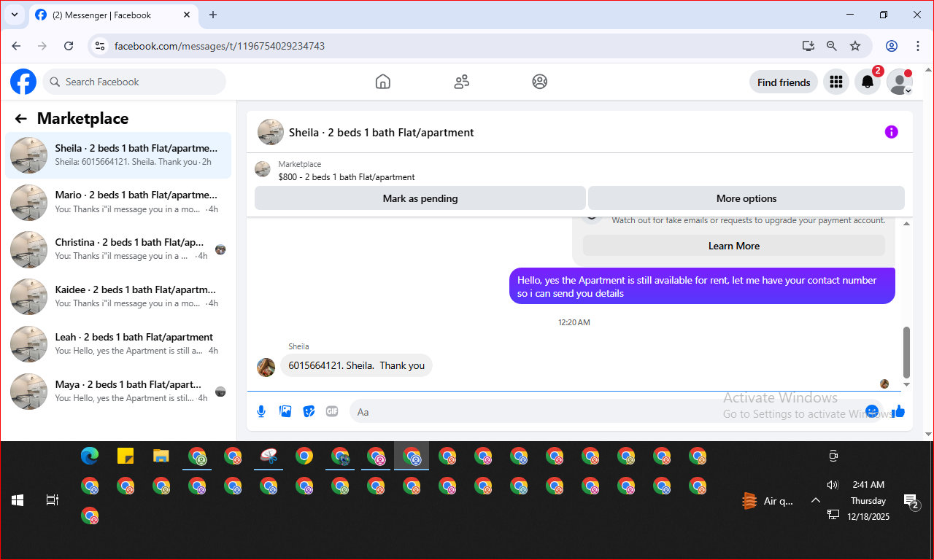
Task: Open the Christina conversation
Action: pyautogui.click(x=118, y=250)
